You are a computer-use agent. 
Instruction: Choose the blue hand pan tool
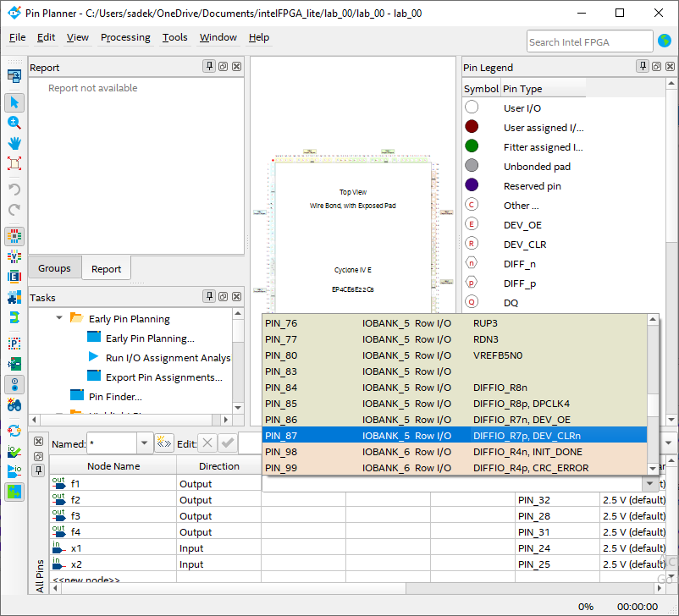(x=14, y=143)
